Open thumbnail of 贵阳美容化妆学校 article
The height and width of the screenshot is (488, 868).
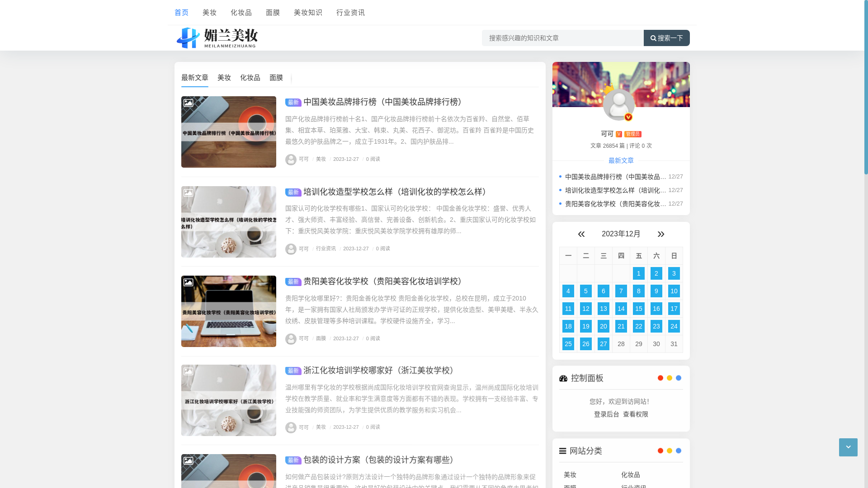coord(229,311)
